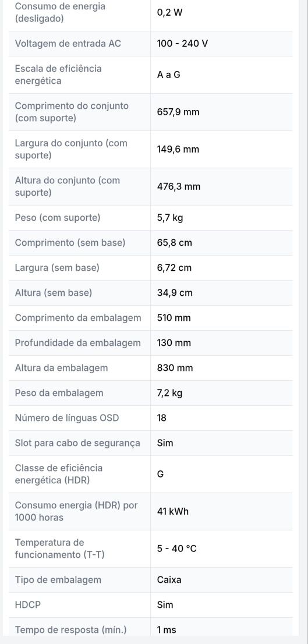
Task: Select the 476,3 mm height value
Action: coord(179,186)
